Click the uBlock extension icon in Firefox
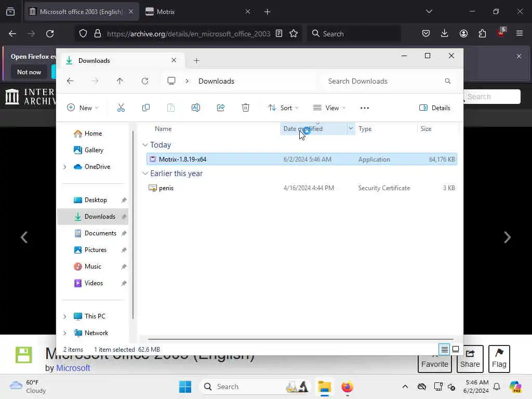The height and width of the screenshot is (399, 532). coord(501,33)
